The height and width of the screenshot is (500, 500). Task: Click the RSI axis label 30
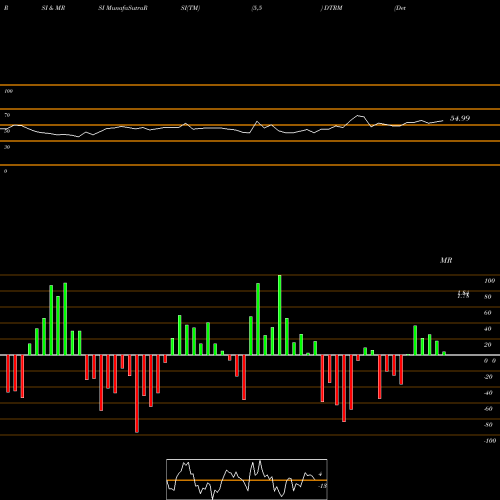click(7, 147)
